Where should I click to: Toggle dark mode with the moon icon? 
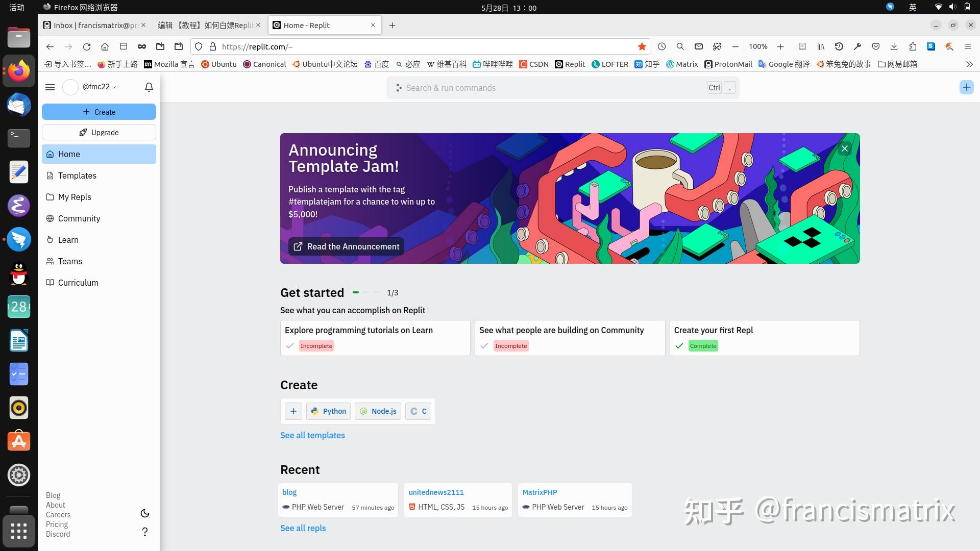(x=144, y=513)
